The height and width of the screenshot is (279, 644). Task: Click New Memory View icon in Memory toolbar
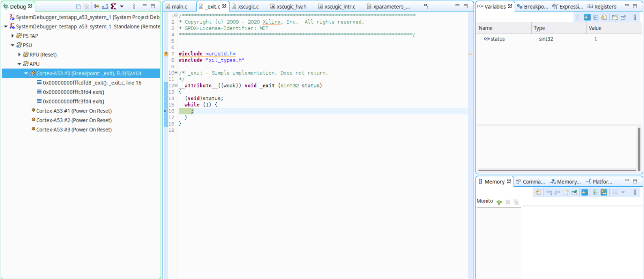point(566,193)
